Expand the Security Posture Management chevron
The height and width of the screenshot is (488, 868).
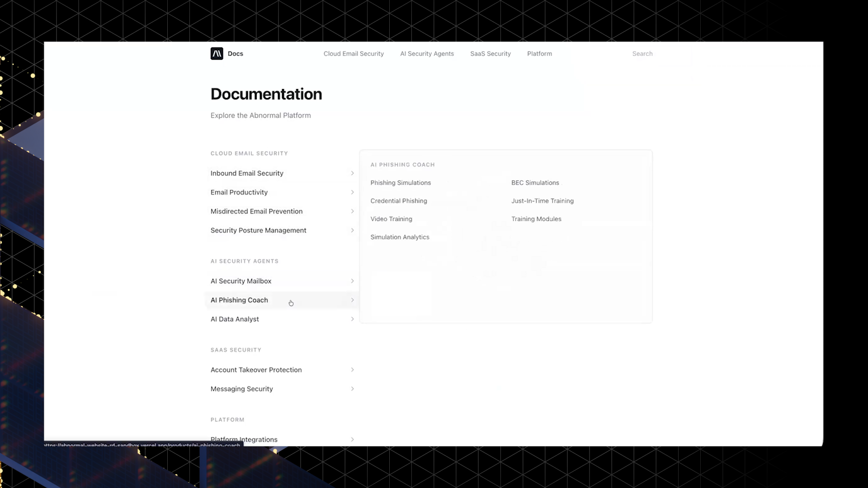tap(352, 230)
